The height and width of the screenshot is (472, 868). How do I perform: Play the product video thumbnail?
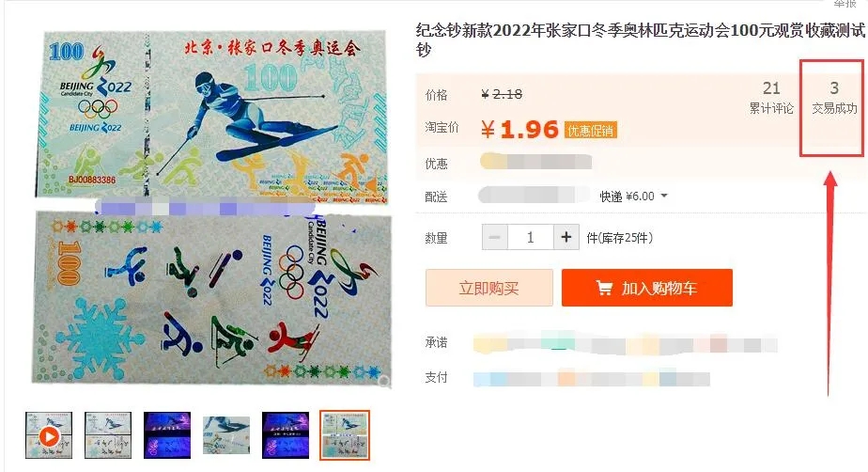[49, 436]
